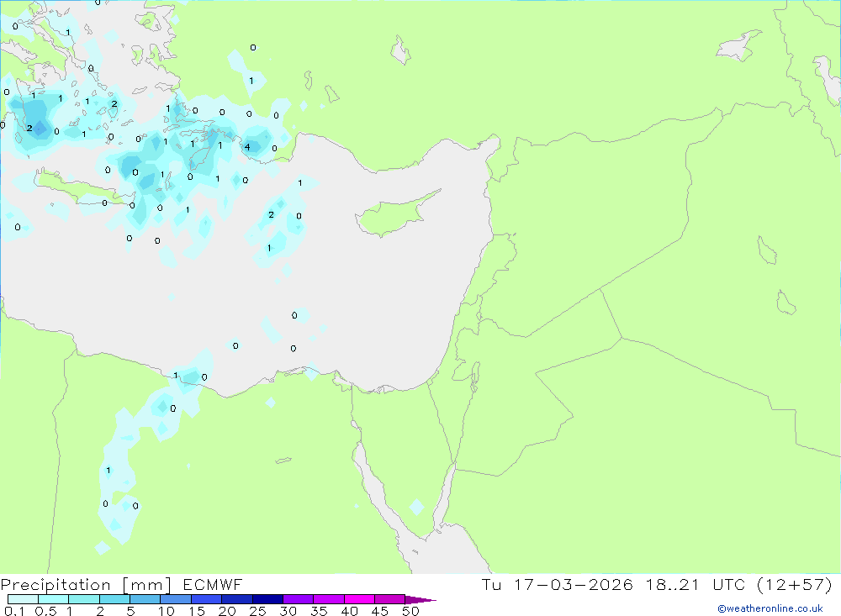
Task: Click the 35–40 mm purple legend swatch
Action: click(329, 599)
